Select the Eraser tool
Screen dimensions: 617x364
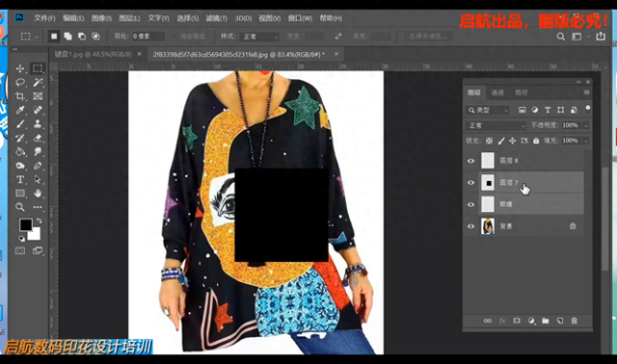38,138
